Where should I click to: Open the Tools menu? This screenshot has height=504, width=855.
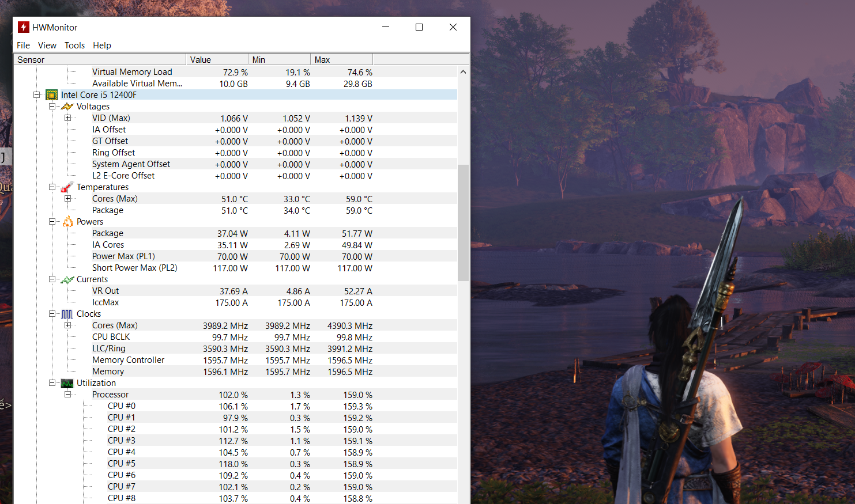74,46
